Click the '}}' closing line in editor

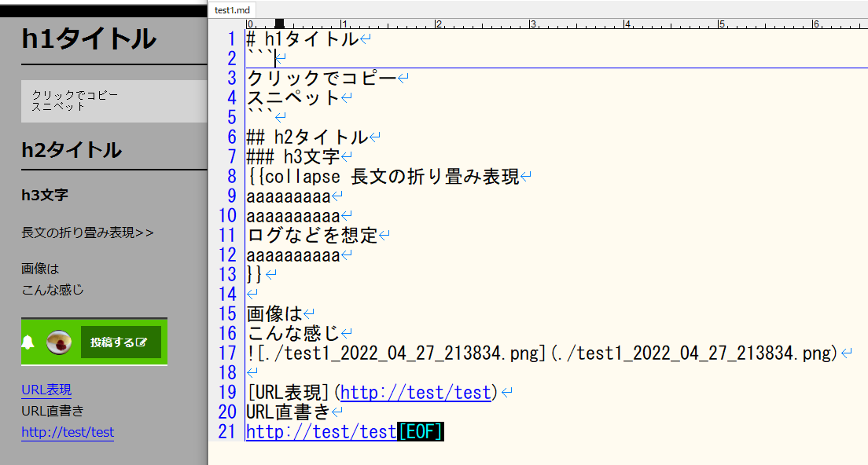[254, 274]
